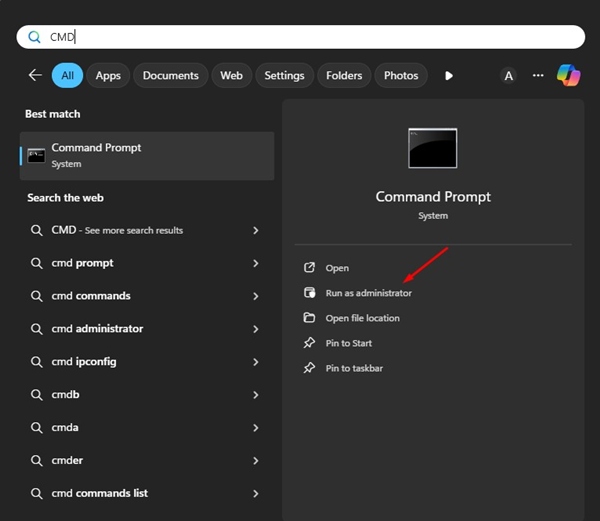Switch to the Photos filter tab

[x=401, y=75]
